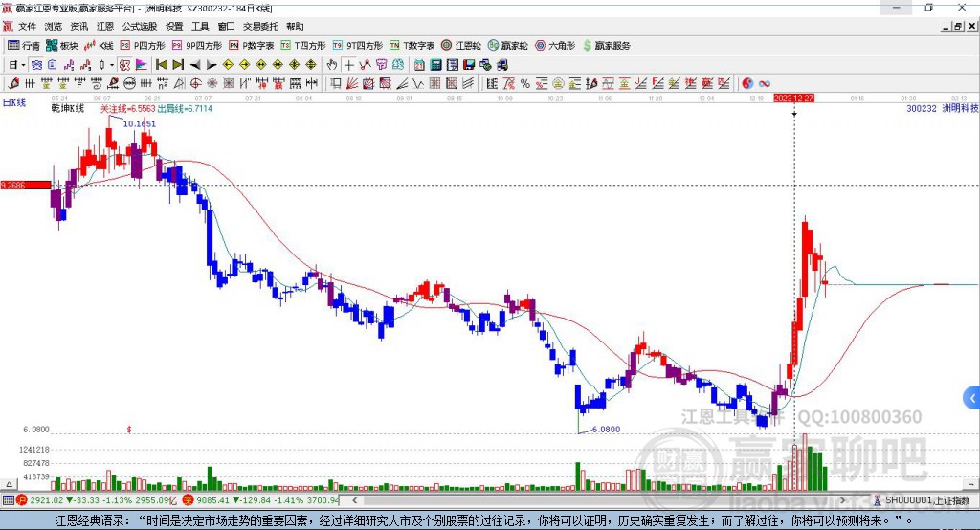
Task: Open the 交易委托 menu
Action: tap(260, 26)
